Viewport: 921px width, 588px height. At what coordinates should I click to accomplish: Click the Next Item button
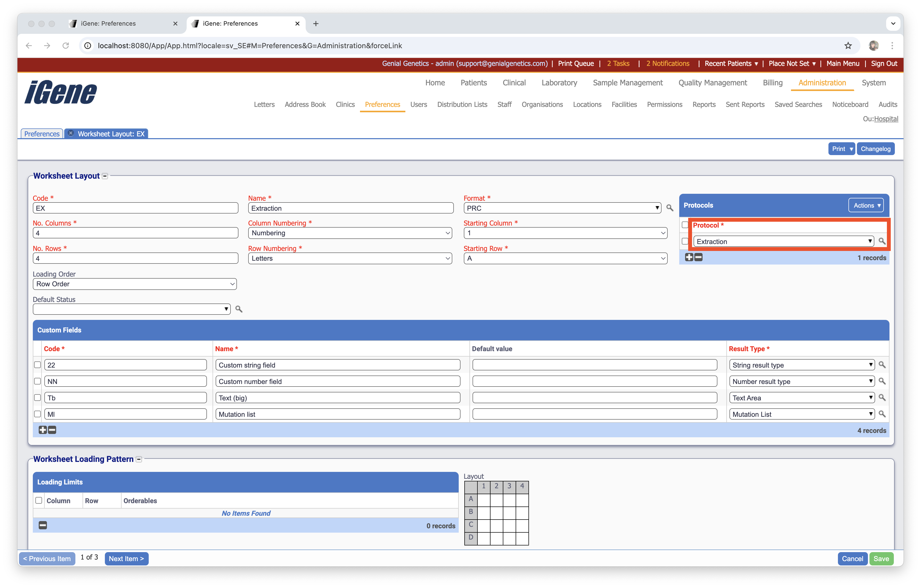(126, 559)
